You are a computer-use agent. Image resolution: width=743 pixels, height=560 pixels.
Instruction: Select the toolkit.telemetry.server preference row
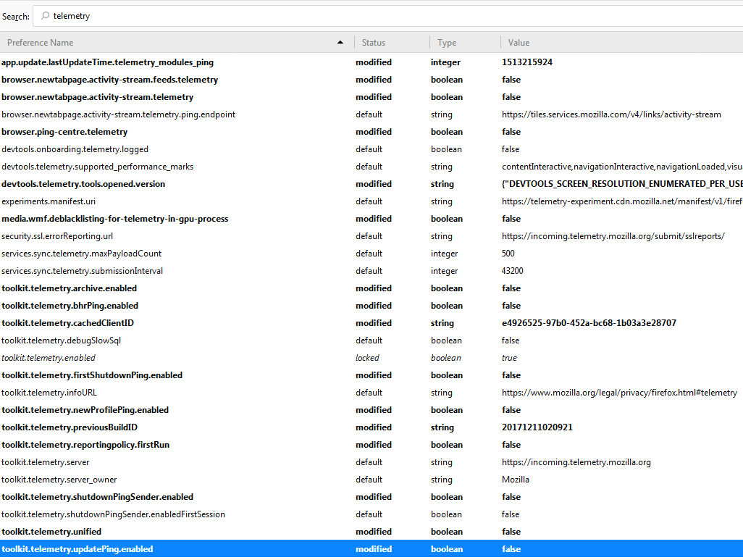[46, 462]
